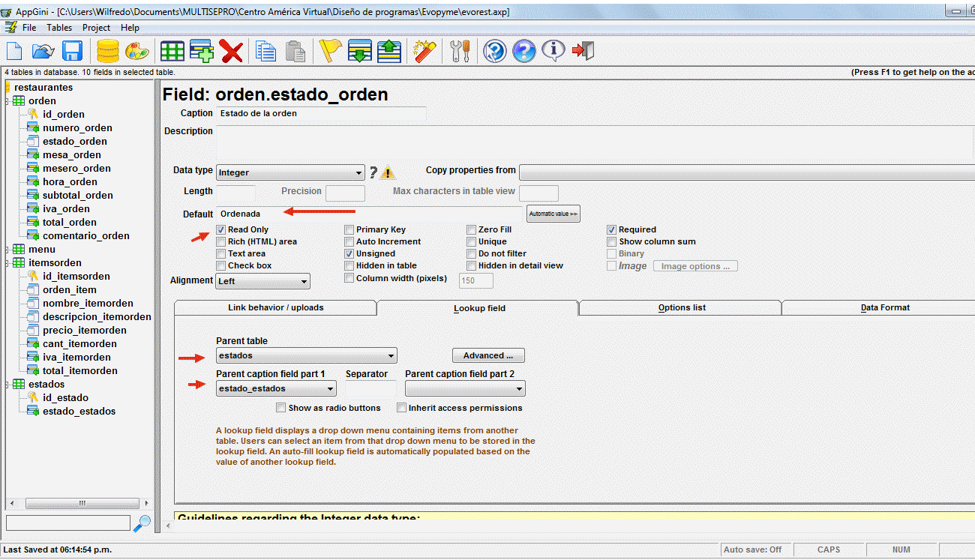Paste with the clipboard toolbar icon
The width and height of the screenshot is (975, 560).
[295, 51]
